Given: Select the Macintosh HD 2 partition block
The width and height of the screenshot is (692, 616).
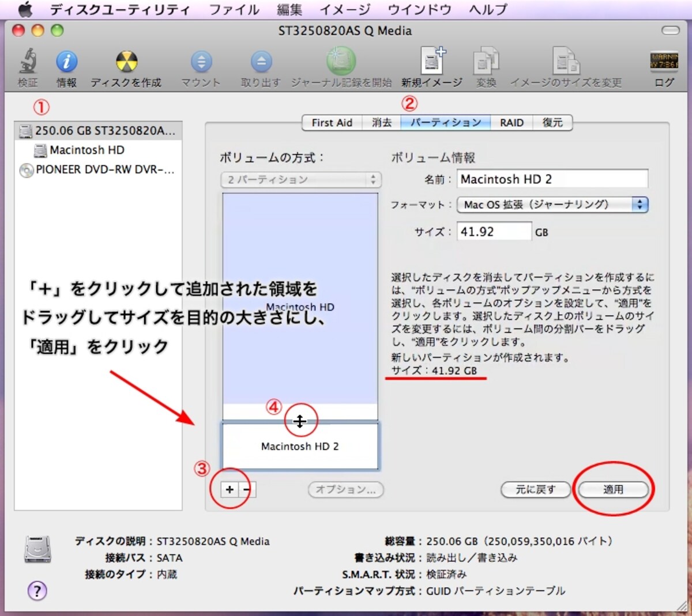Looking at the screenshot, I should click(x=300, y=446).
